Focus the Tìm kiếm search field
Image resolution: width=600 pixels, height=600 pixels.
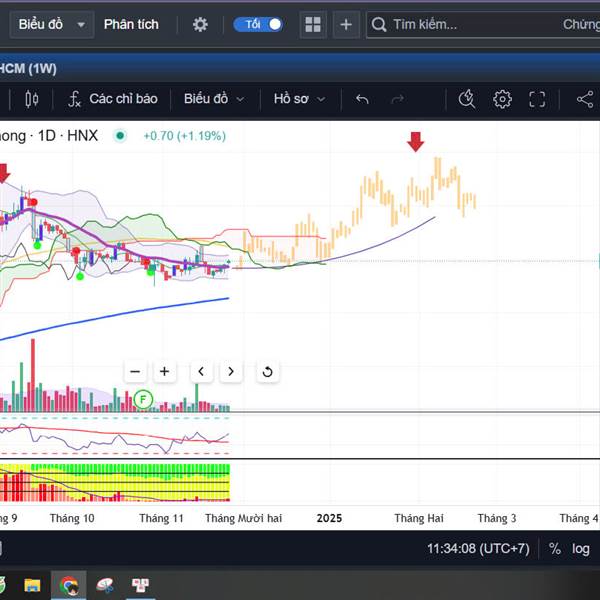483,24
